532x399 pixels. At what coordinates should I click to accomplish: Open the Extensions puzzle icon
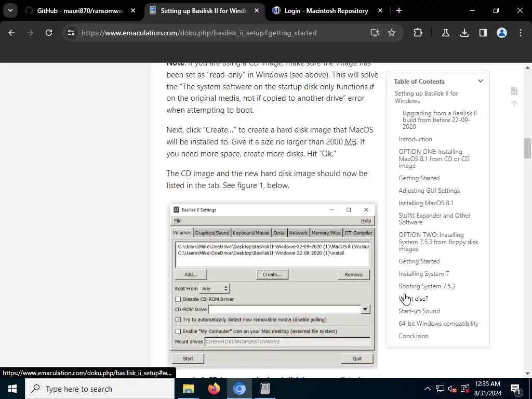point(418,33)
